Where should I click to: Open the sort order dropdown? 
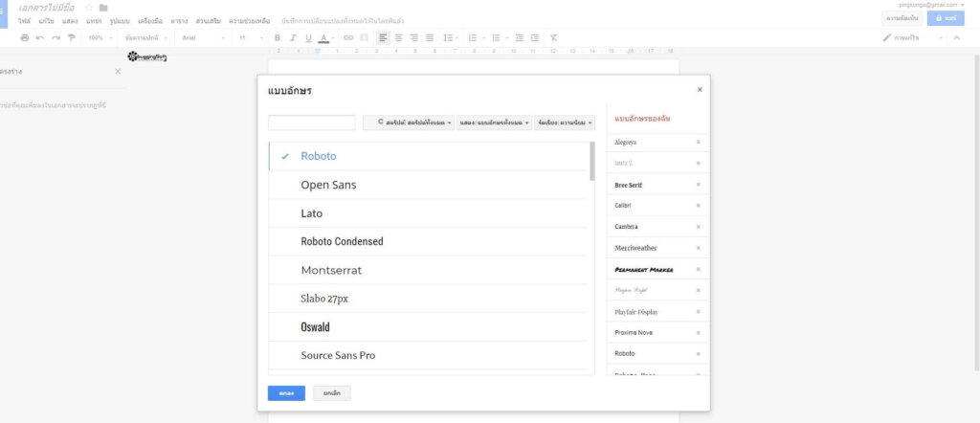point(565,123)
